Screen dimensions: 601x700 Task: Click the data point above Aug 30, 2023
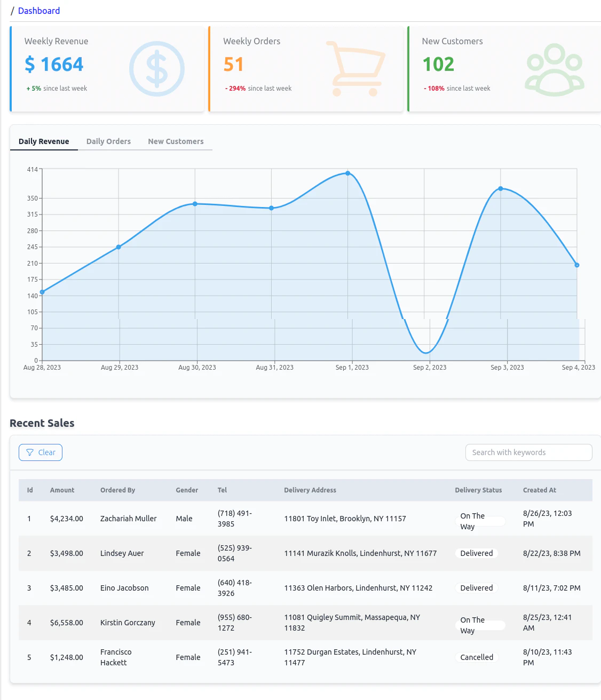click(194, 203)
